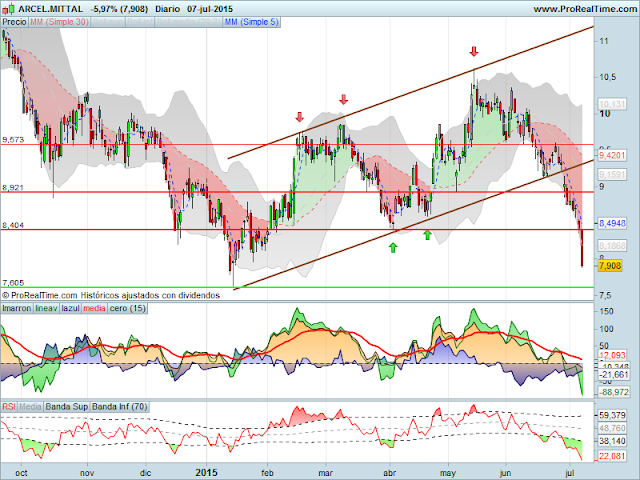
Task: Toggle the lazul indicator label
Action: (71, 308)
